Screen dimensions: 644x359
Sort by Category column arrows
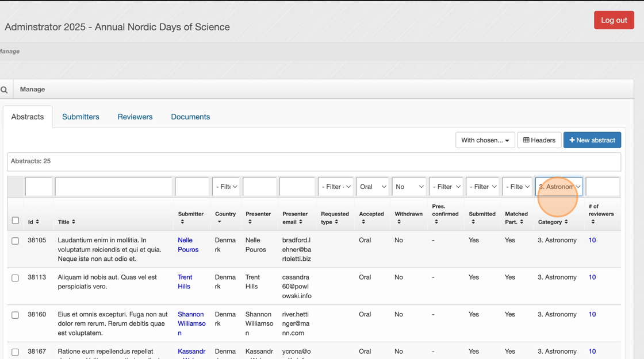coord(566,222)
